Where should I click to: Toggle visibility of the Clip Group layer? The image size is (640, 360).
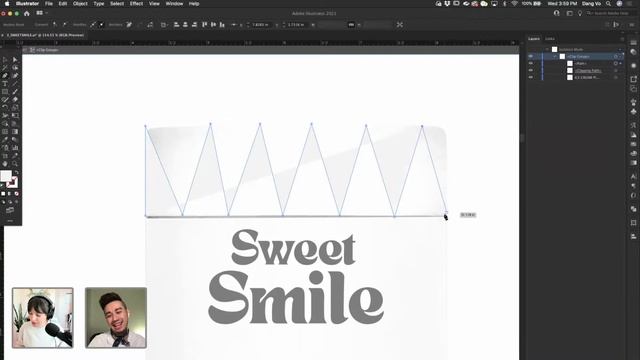click(x=531, y=56)
